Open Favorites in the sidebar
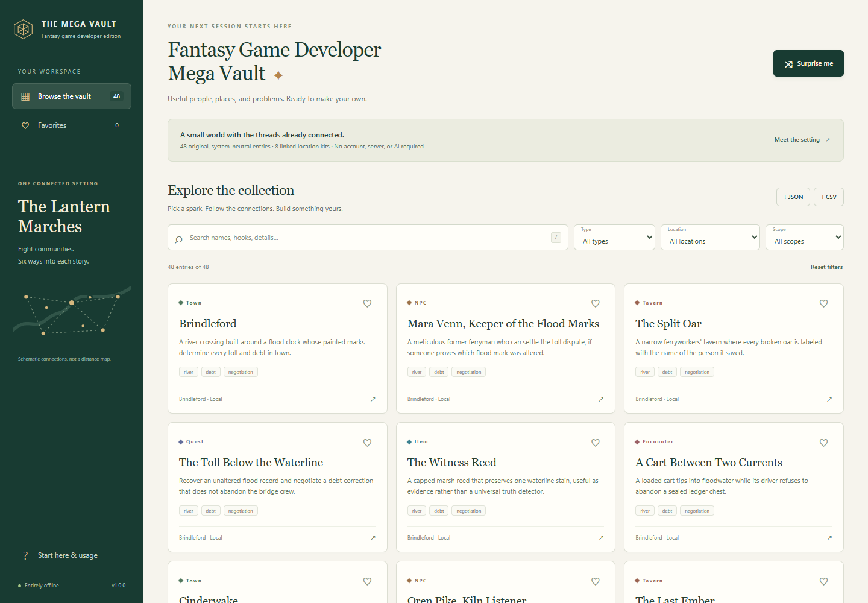Viewport: 868px width, 603px height. [x=72, y=125]
